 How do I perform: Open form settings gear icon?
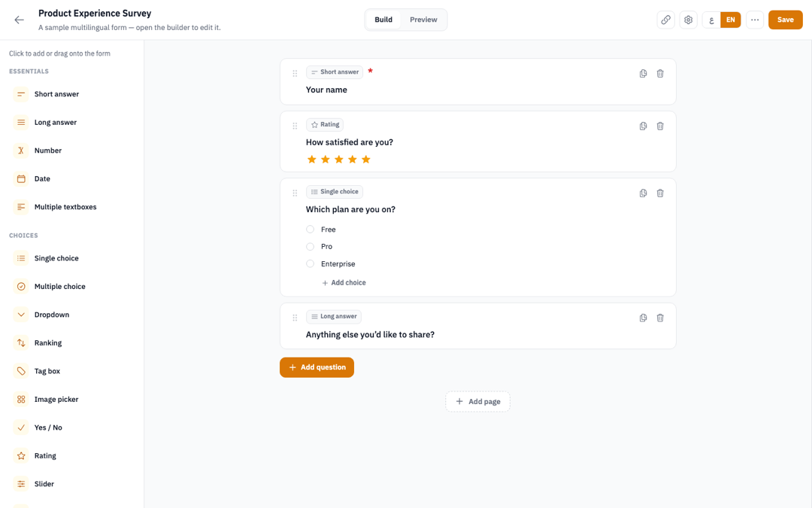pyautogui.click(x=688, y=20)
